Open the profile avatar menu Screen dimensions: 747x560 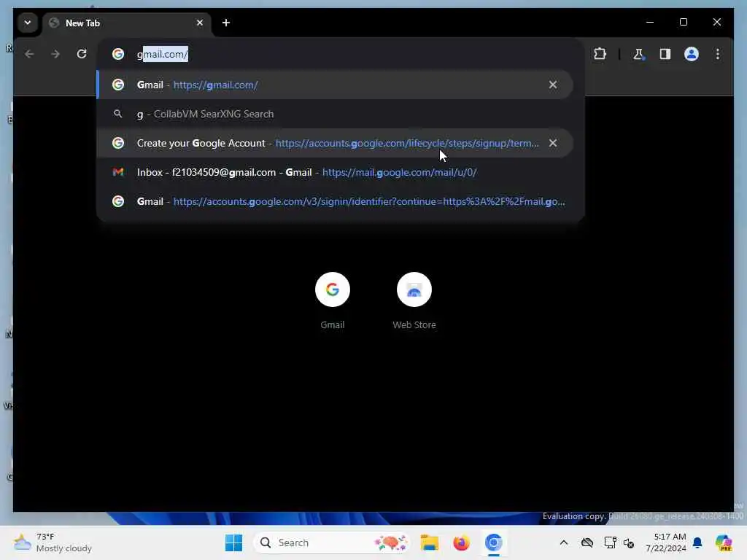pos(692,54)
